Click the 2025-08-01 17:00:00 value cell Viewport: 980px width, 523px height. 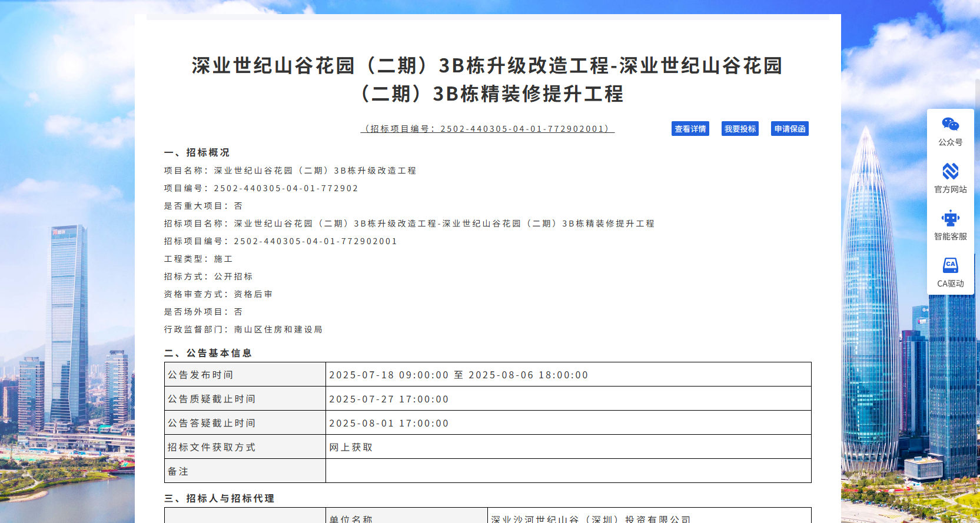[569, 423]
